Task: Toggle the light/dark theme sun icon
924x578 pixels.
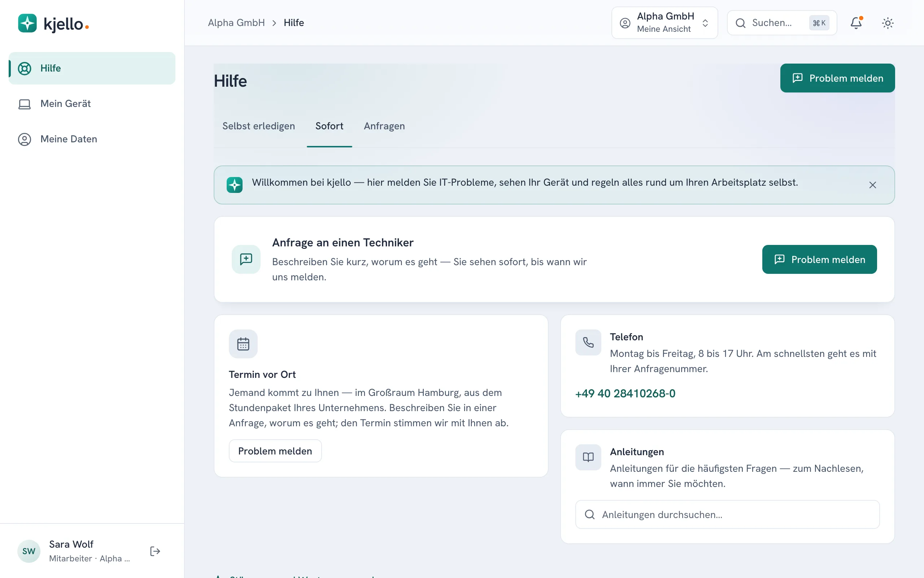Action: click(x=888, y=23)
